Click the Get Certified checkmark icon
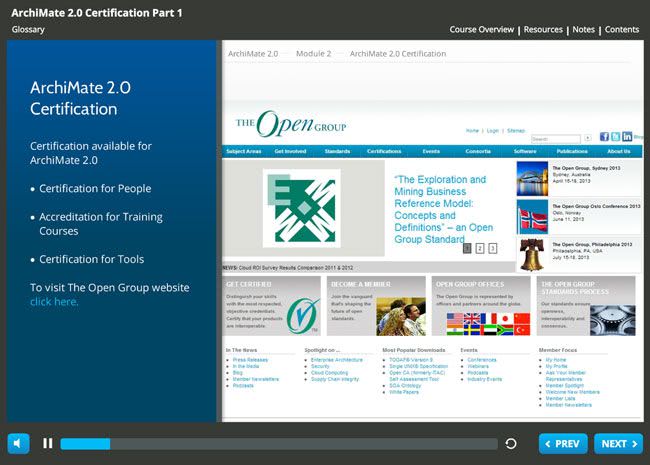Image resolution: width=650 pixels, height=465 pixels. 303,316
